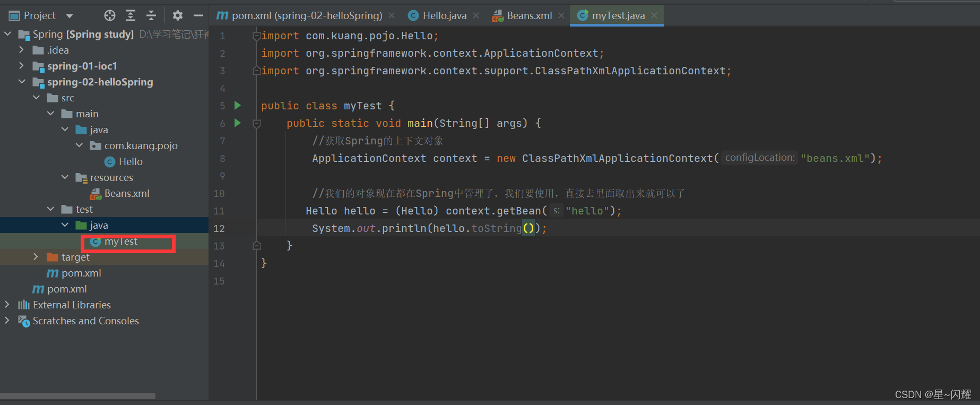Select Beans.xml in the resources folder
Image resolution: width=980 pixels, height=405 pixels.
127,193
